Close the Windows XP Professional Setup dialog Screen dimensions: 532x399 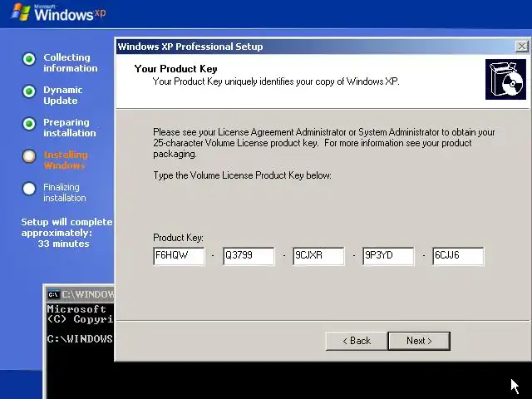click(522, 47)
